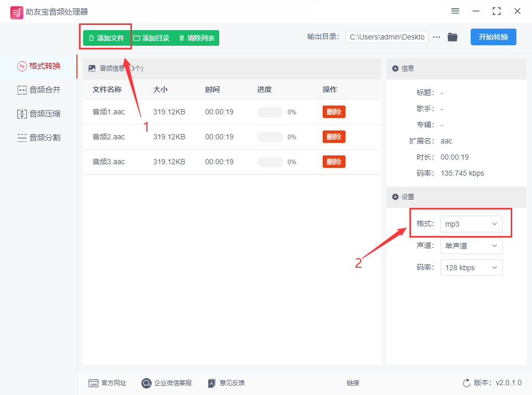Image resolution: width=532 pixels, height=395 pixels.
Task: Click the progress bar of 音频1.aac
Action: [270, 112]
